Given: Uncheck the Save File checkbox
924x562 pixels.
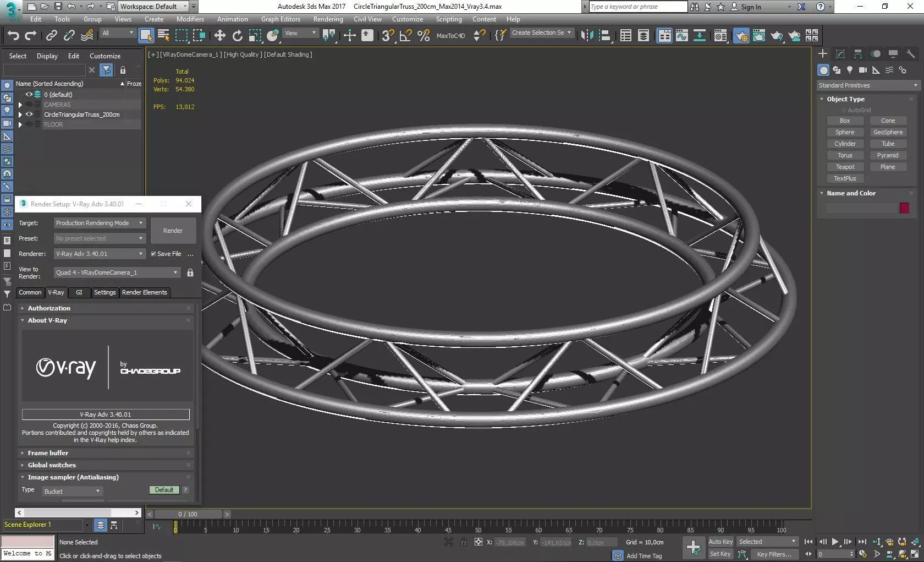Looking at the screenshot, I should pos(154,254).
